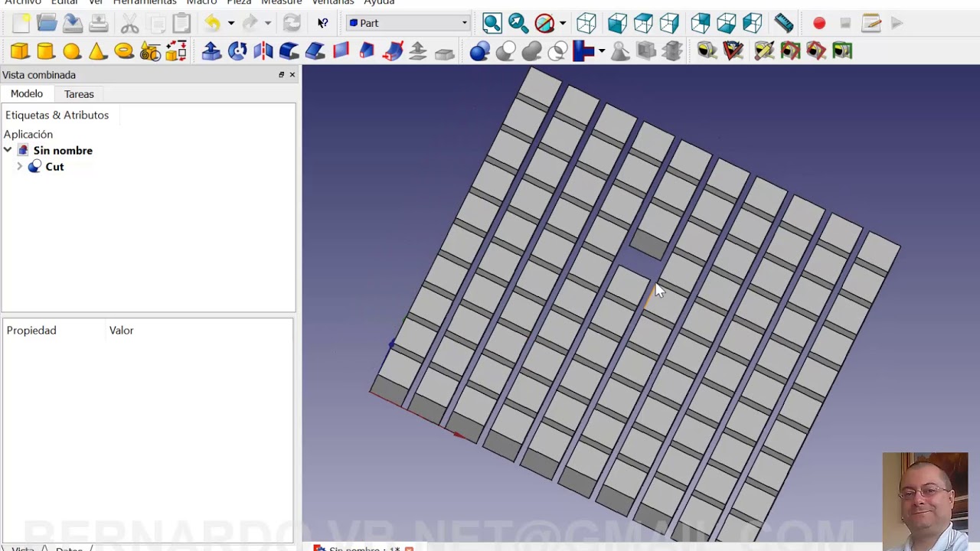Toggle 3D measurements red X icon

point(816,51)
